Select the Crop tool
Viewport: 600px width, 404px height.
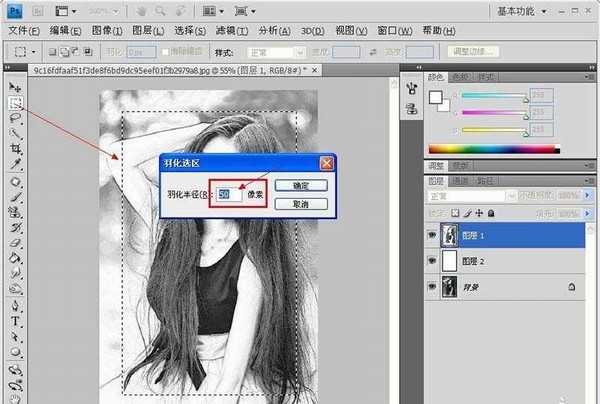[x=15, y=148]
